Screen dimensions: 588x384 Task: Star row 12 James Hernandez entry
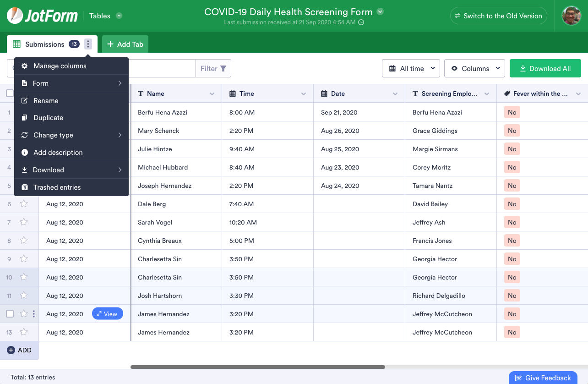tap(24, 314)
